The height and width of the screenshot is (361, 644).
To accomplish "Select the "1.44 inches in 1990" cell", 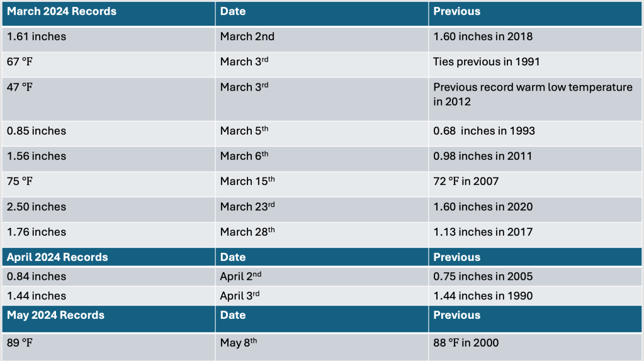I will click(483, 296).
